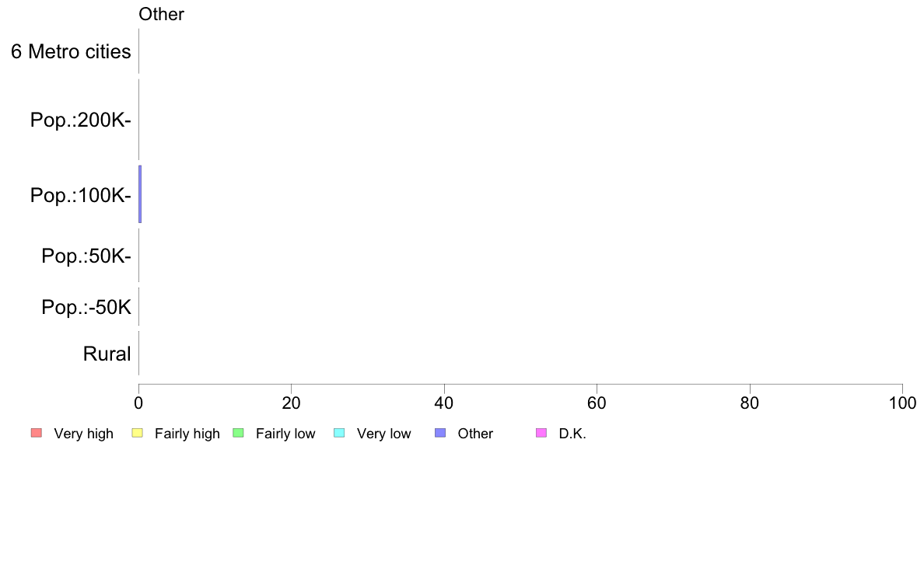924x572 pixels.
Task: Select the 6 Metro cities axis label
Action: 71,52
